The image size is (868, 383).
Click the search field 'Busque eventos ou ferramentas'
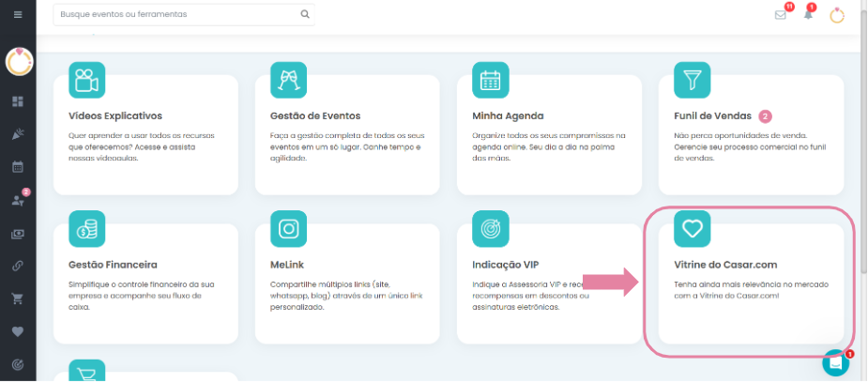point(184,14)
